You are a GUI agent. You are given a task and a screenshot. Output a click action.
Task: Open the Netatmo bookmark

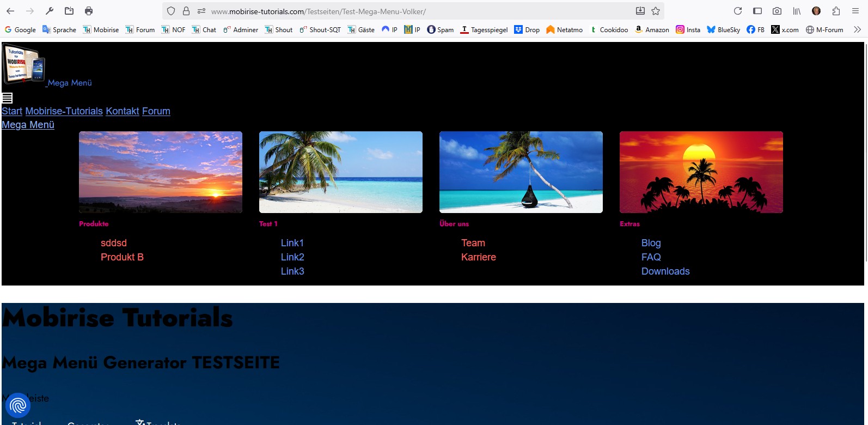click(x=564, y=30)
